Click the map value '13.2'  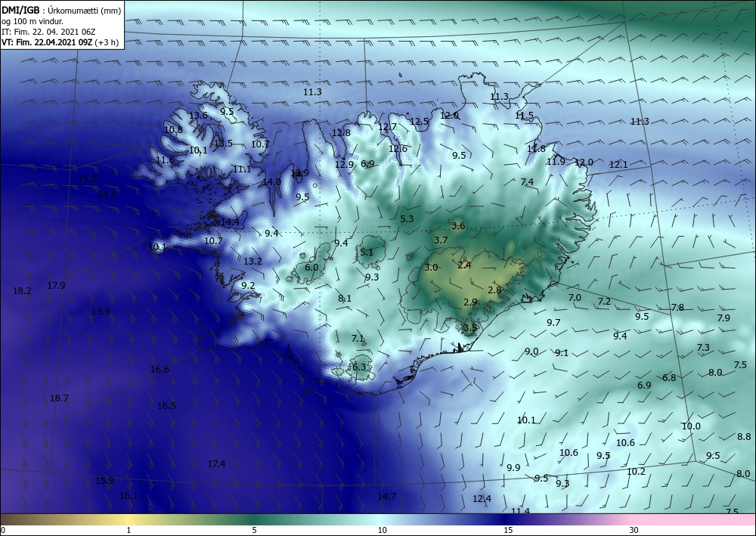tap(253, 262)
